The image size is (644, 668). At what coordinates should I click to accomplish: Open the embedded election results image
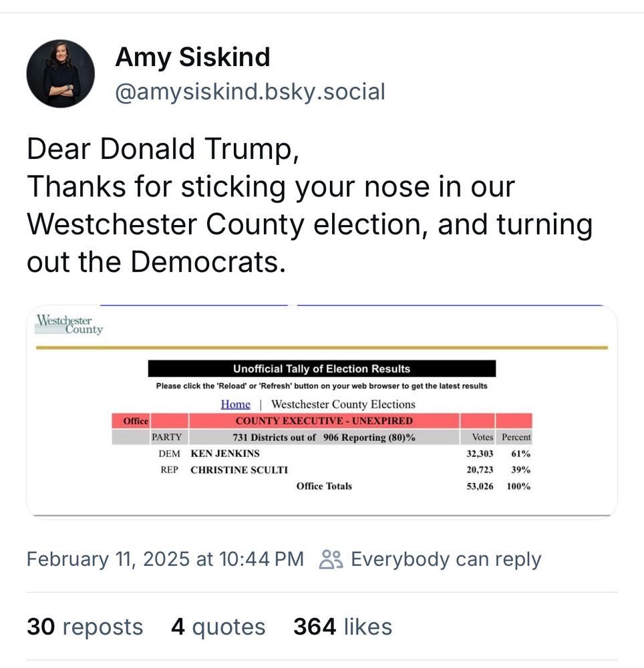(322, 411)
